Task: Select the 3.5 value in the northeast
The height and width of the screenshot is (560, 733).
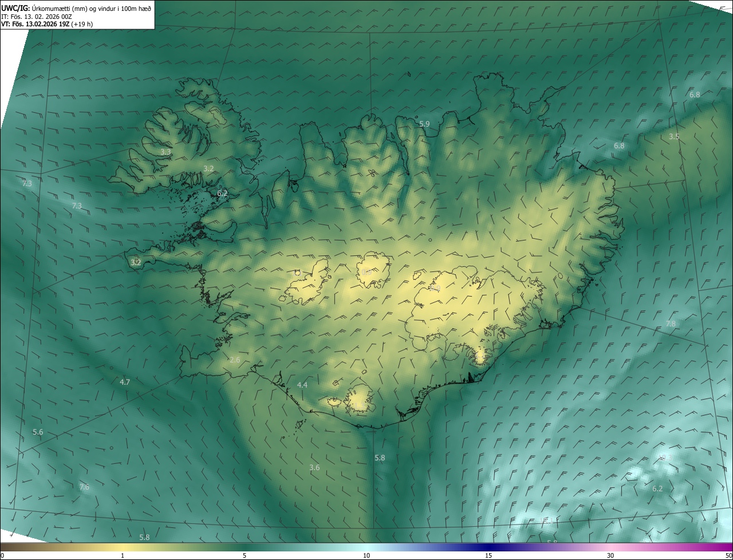Action: click(x=674, y=137)
